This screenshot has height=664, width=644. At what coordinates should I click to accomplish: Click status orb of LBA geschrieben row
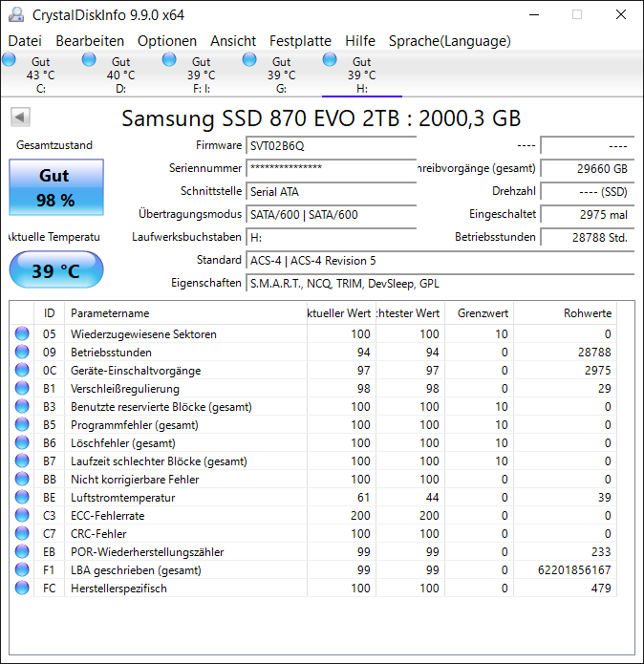tap(22, 570)
